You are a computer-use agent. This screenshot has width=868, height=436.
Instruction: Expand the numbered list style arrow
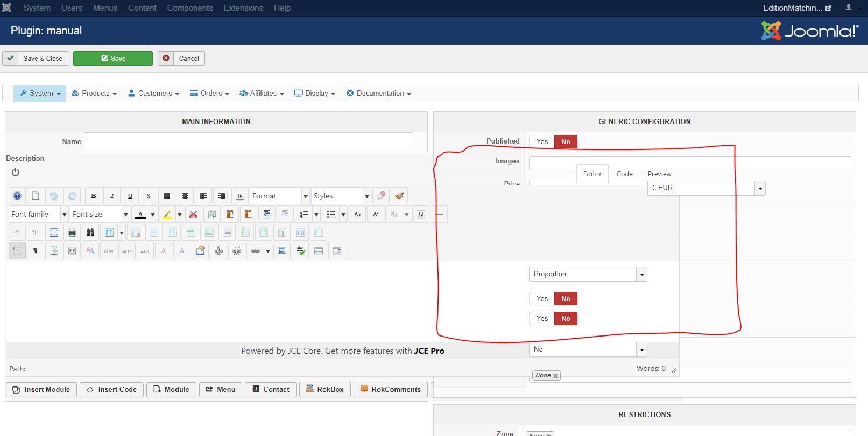(316, 214)
